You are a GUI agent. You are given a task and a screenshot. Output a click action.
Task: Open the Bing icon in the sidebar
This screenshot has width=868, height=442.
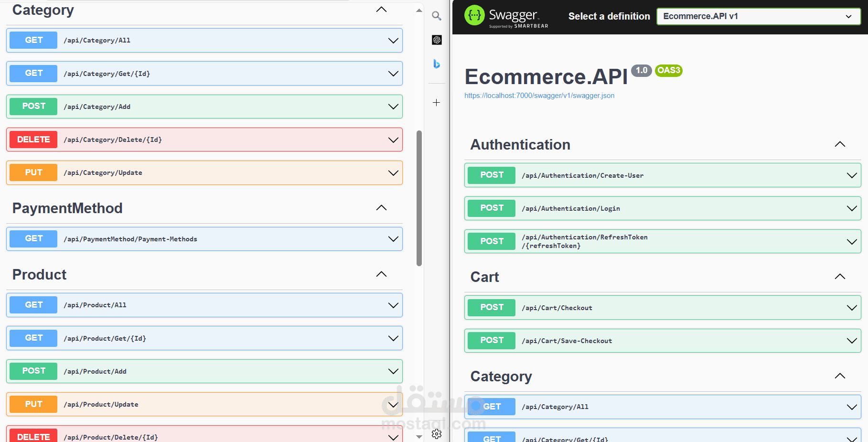coord(437,64)
